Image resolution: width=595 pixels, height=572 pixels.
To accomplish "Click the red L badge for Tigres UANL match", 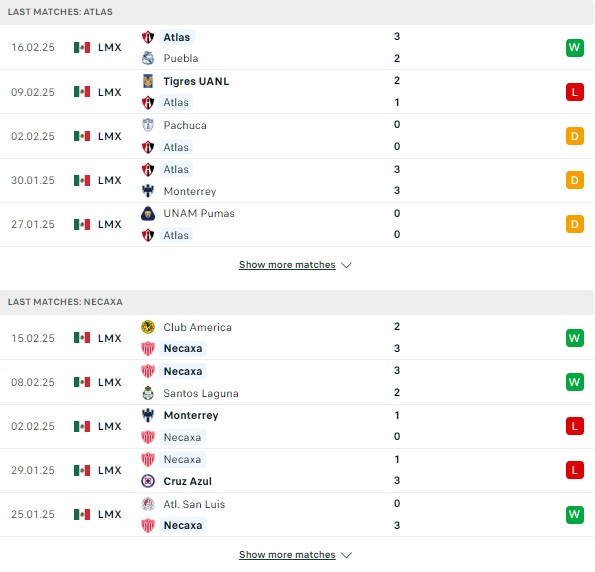I will point(575,92).
